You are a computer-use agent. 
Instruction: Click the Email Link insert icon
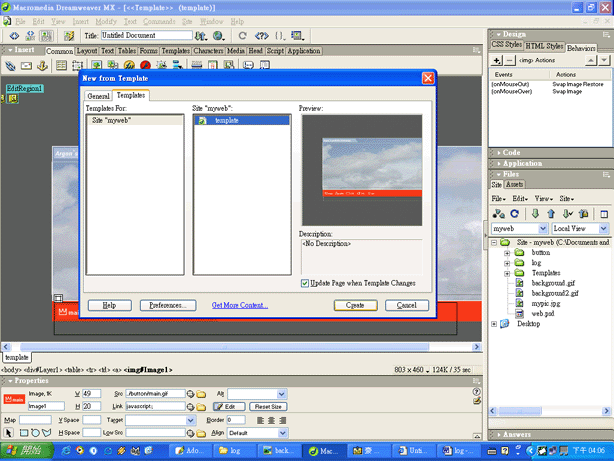[x=27, y=65]
